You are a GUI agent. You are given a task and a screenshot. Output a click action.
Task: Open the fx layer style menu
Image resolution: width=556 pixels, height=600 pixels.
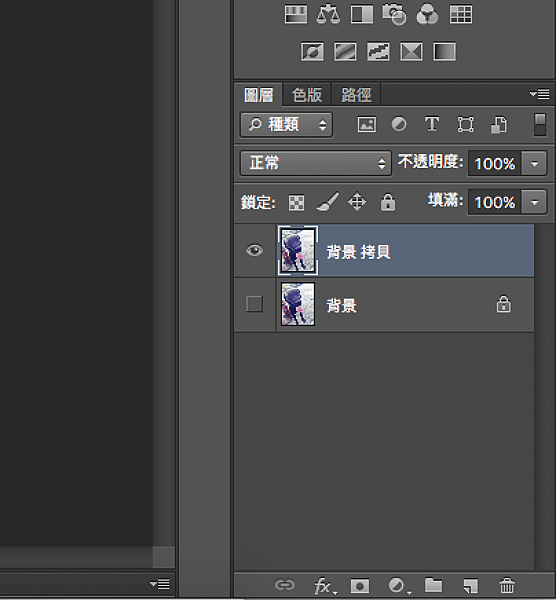pos(324,585)
